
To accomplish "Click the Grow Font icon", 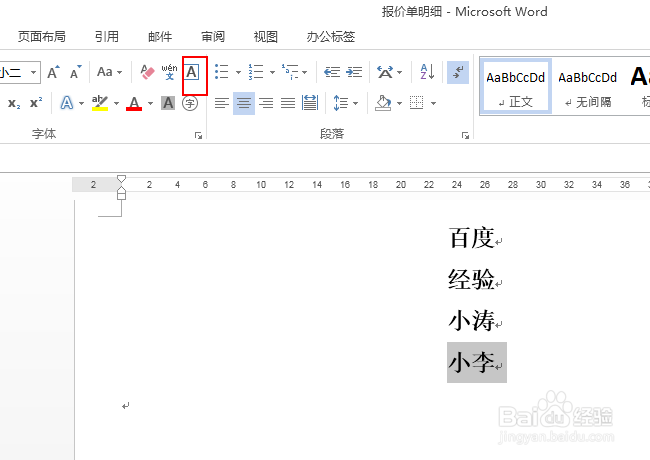I will [x=53, y=72].
